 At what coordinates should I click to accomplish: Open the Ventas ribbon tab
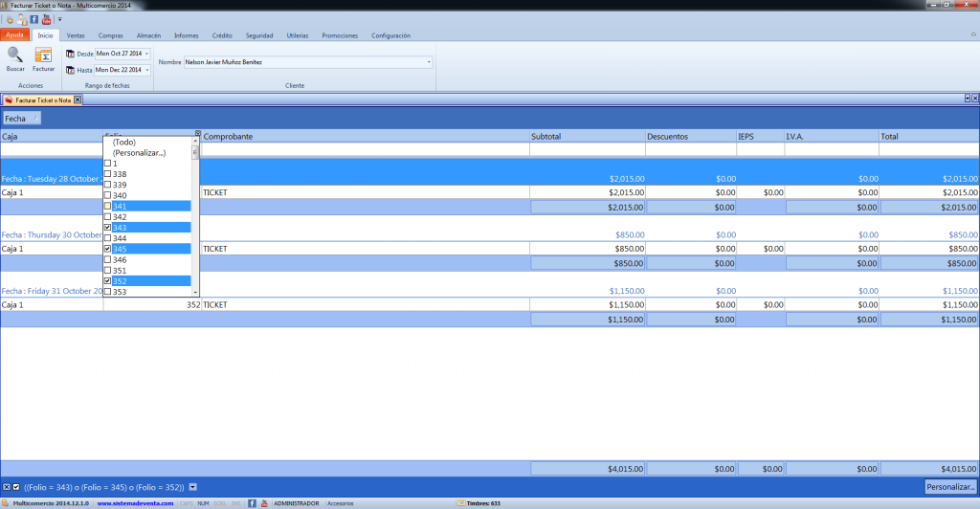76,35
